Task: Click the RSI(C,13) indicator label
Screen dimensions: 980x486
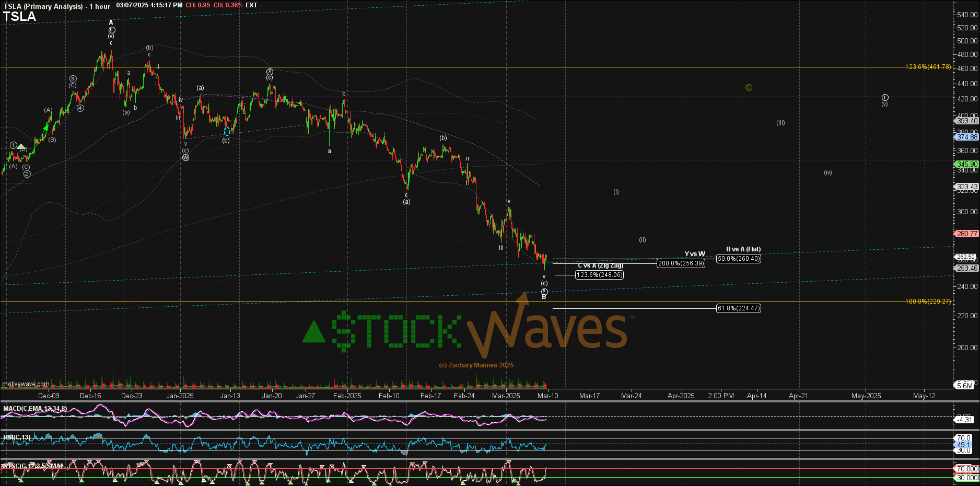Action: pos(17,437)
